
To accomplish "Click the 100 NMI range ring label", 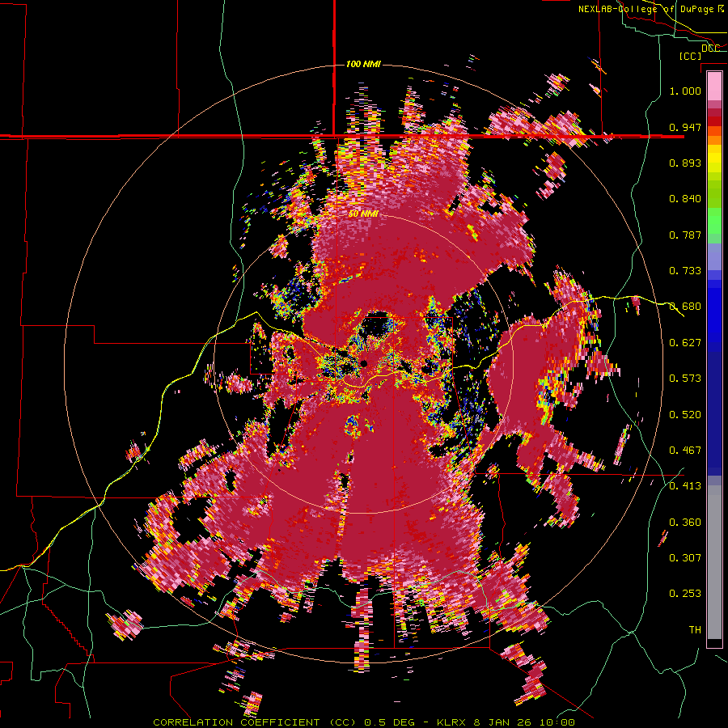I will point(363,64).
